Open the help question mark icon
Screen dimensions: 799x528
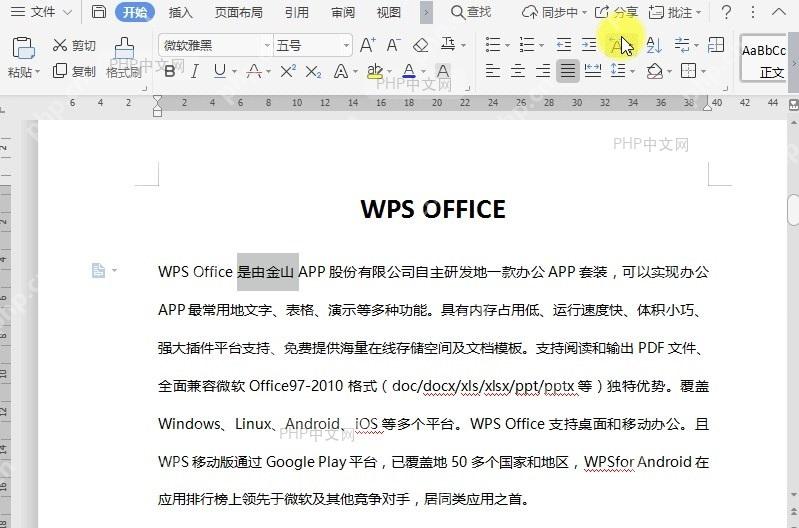coord(727,12)
